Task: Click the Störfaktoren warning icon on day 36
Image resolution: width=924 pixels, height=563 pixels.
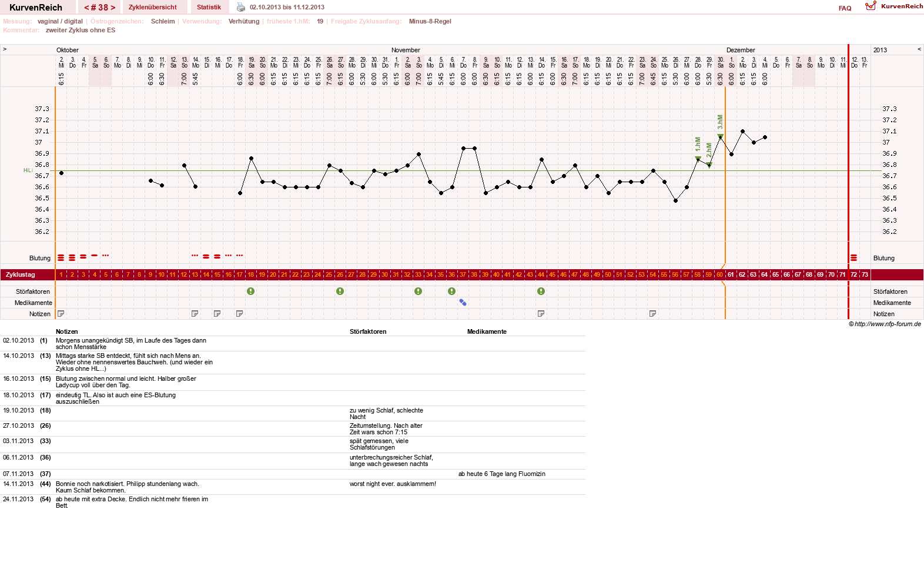Action: pos(452,291)
